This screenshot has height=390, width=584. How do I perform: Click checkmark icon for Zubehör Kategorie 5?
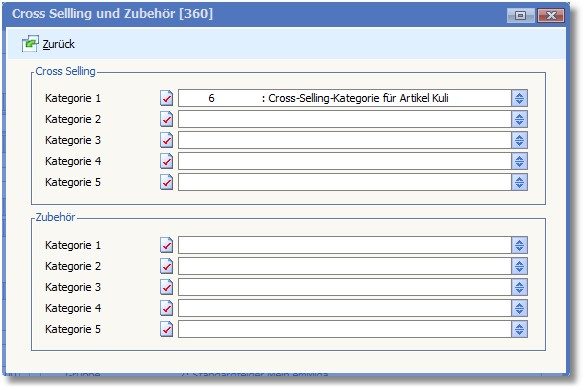click(166, 329)
